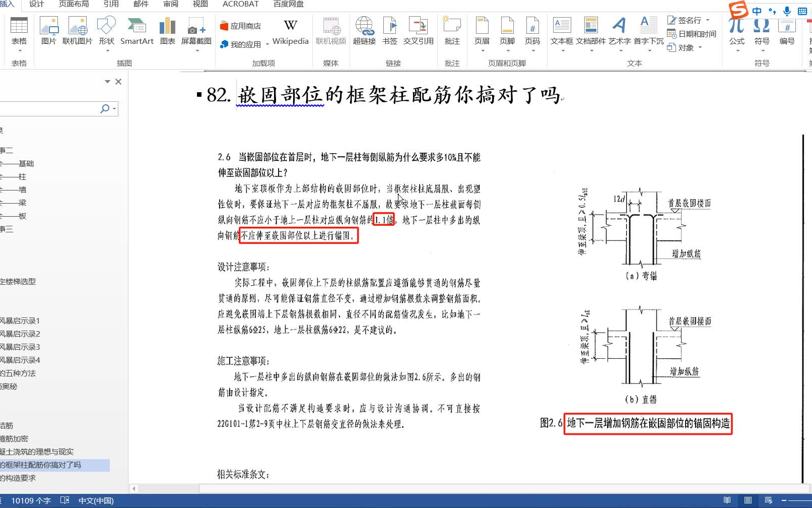812x508 pixels.
Task: Open the ACROBAT ribbon tab
Action: 240,4
